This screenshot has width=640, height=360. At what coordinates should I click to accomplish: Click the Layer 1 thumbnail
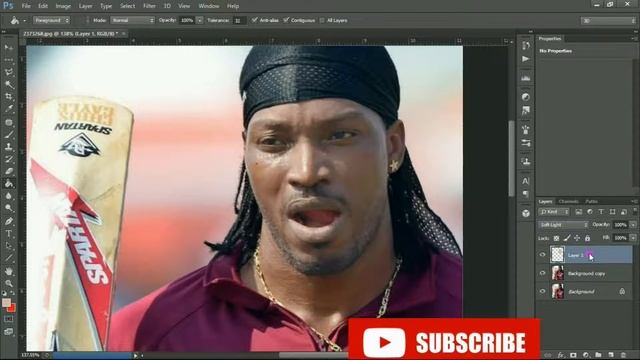558,254
